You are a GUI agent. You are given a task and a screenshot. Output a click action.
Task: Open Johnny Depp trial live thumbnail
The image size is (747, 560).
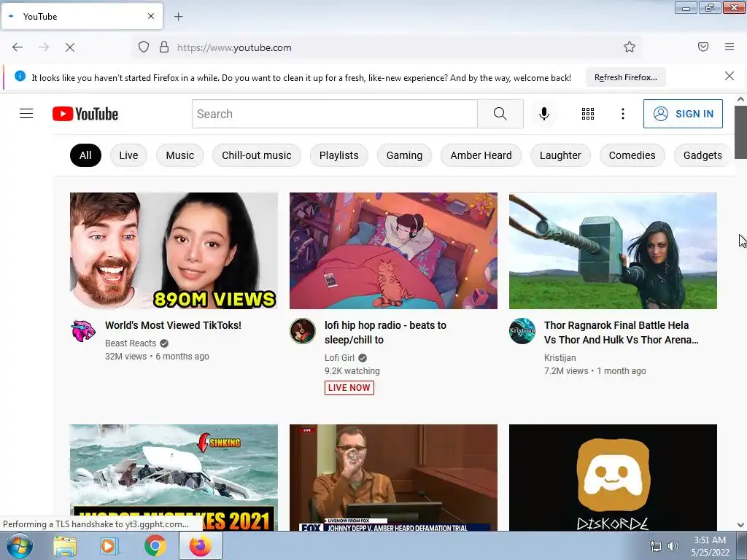393,477
